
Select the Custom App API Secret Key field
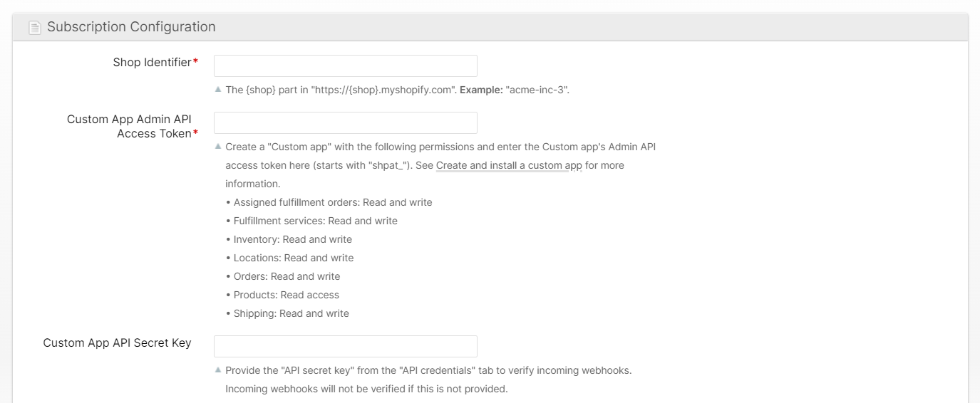coord(345,346)
